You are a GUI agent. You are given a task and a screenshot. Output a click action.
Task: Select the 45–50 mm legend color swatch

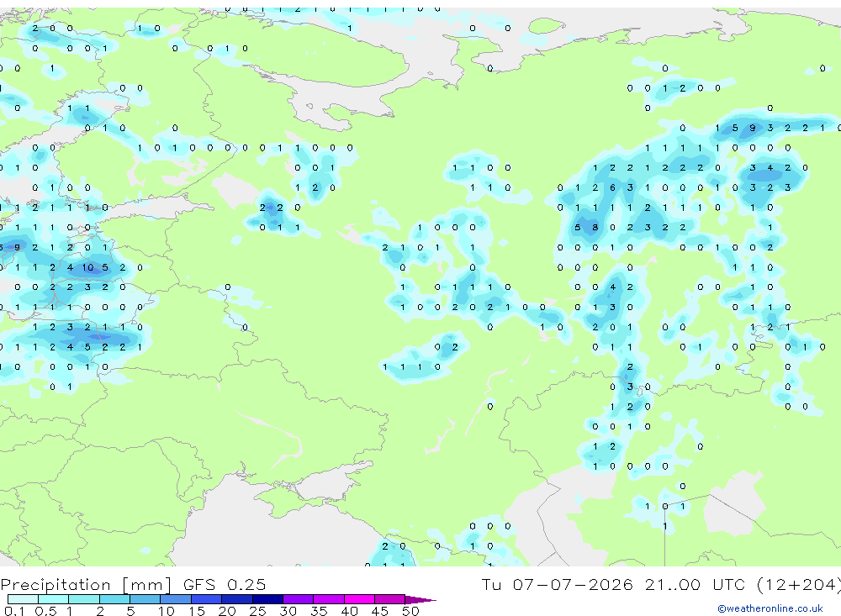[390, 599]
